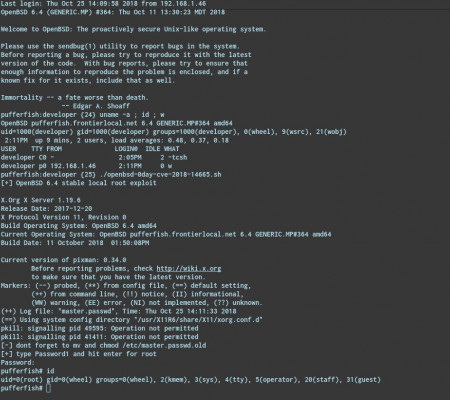
Task: Open the http://wiki.x.org link
Action: [x=189, y=268]
